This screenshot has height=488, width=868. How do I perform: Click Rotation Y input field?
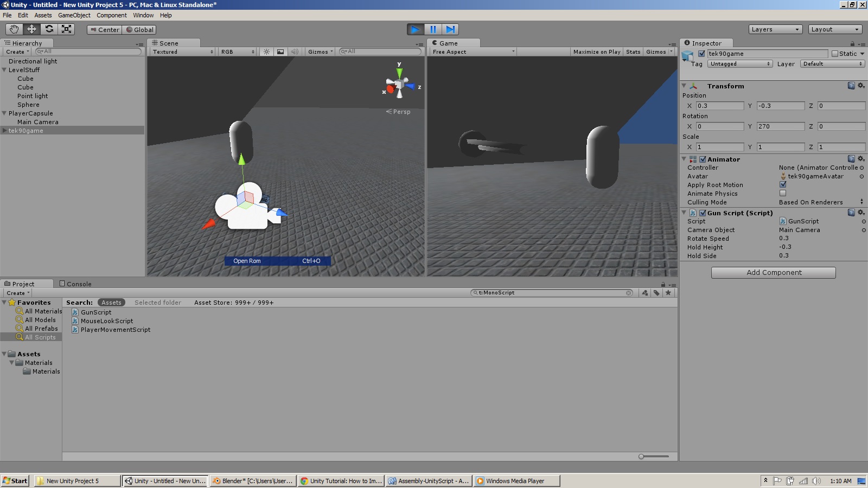pos(781,126)
